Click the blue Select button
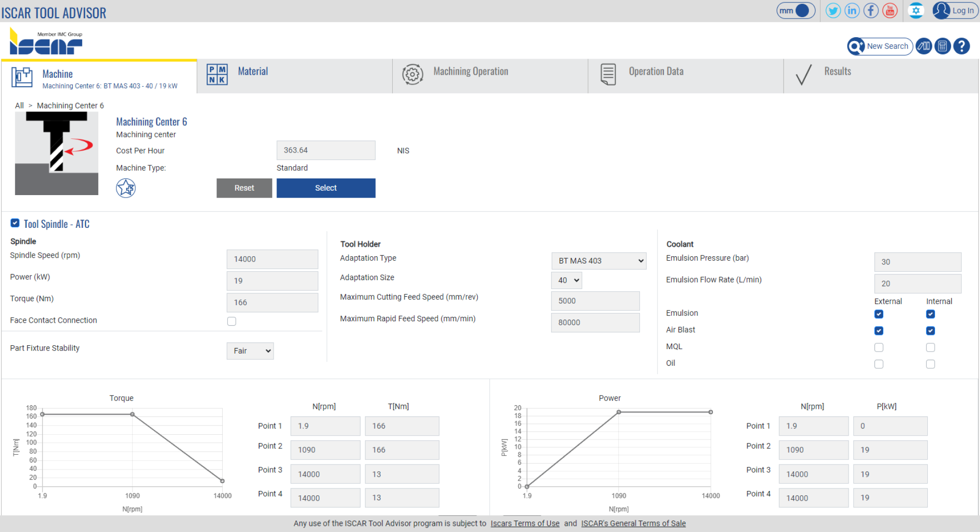The image size is (980, 532). point(326,188)
